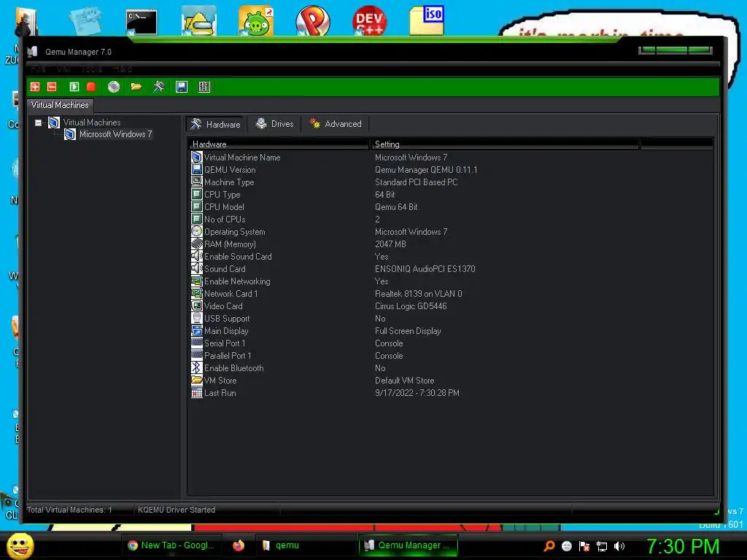747x560 pixels.
Task: Switch to New Tab Google Chrome taskbar button
Action: pos(171,545)
